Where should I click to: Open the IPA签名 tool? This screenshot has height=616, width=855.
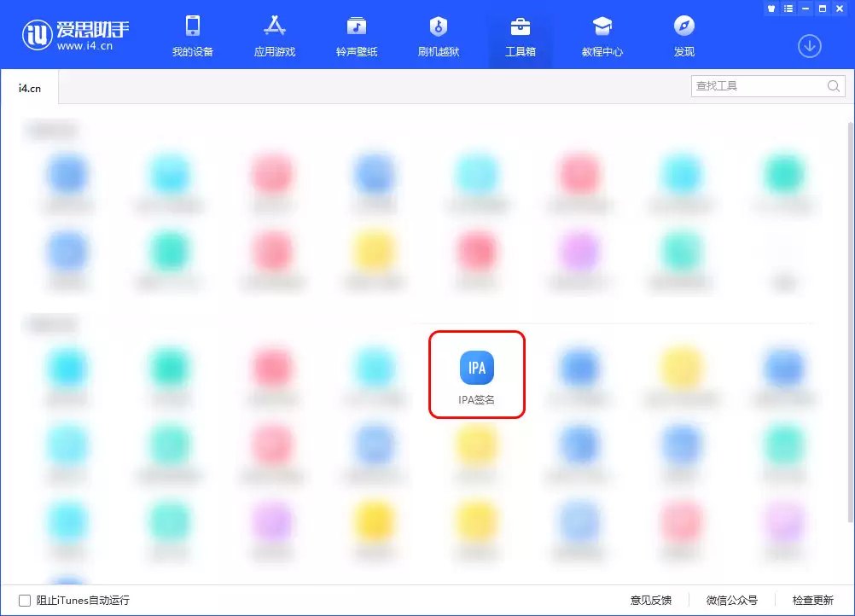tap(477, 375)
